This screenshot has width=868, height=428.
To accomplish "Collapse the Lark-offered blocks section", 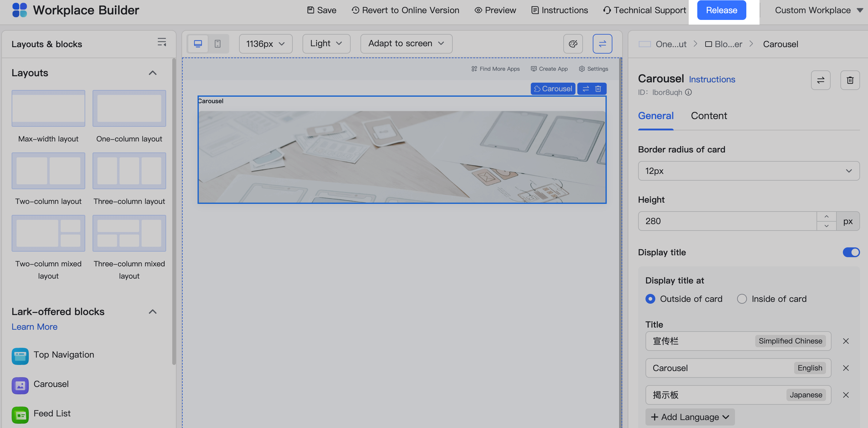I will click(153, 312).
